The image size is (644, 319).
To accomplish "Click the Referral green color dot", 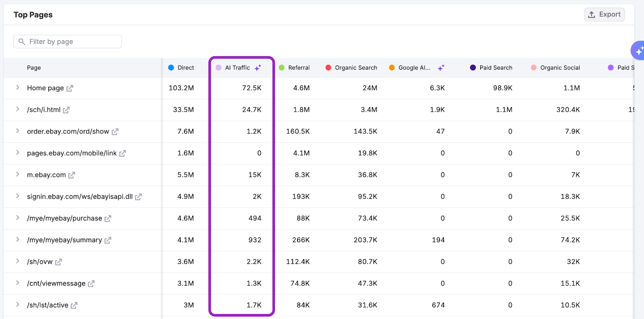I will click(282, 68).
